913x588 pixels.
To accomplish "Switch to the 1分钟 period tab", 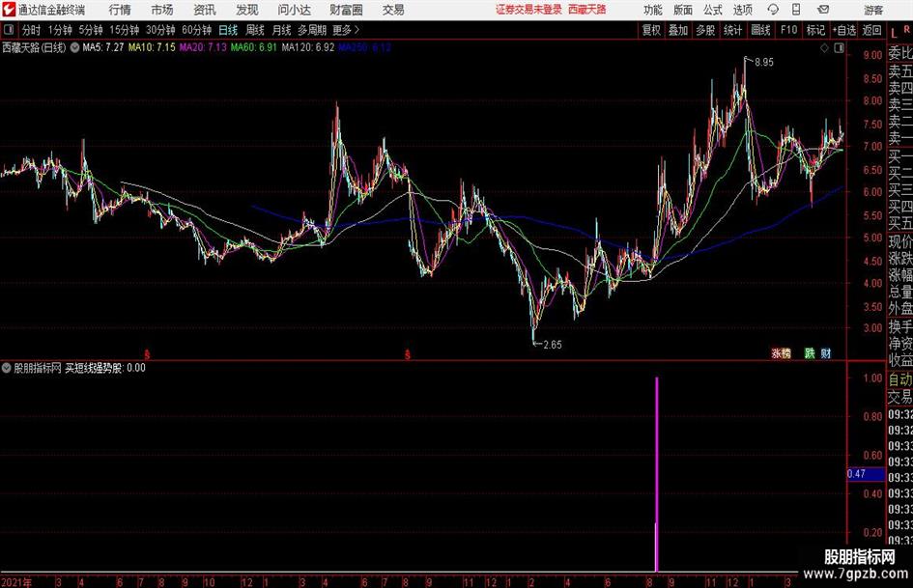I will click(x=59, y=30).
